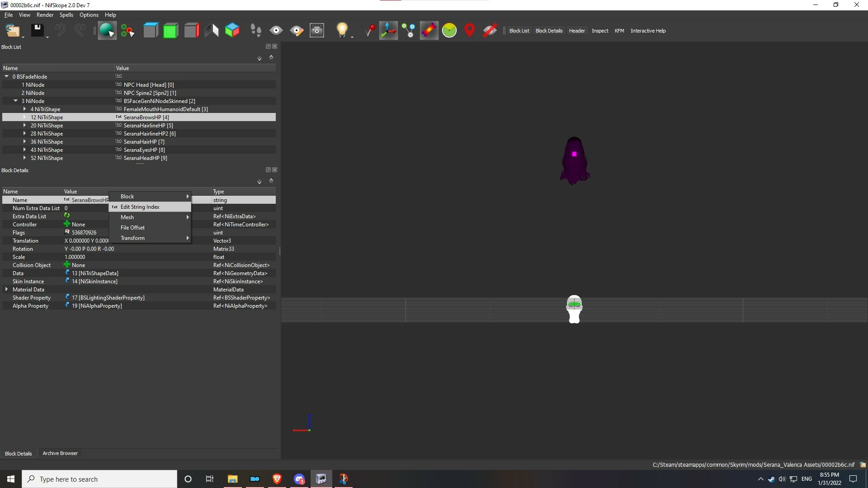Select the bottom Block Details tab
The height and width of the screenshot is (488, 868).
pos(19,453)
